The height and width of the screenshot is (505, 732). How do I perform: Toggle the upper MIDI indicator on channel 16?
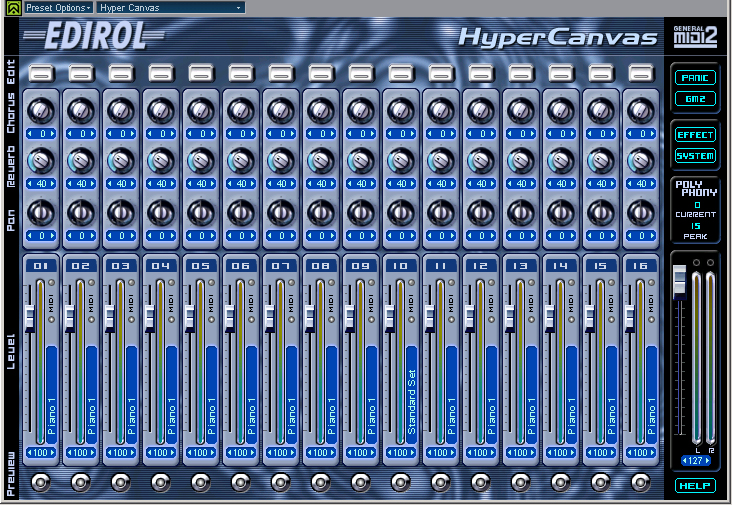pos(651,283)
